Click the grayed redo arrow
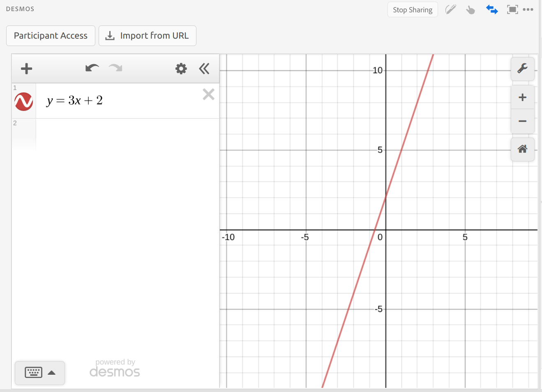The image size is (542, 392). tap(115, 68)
